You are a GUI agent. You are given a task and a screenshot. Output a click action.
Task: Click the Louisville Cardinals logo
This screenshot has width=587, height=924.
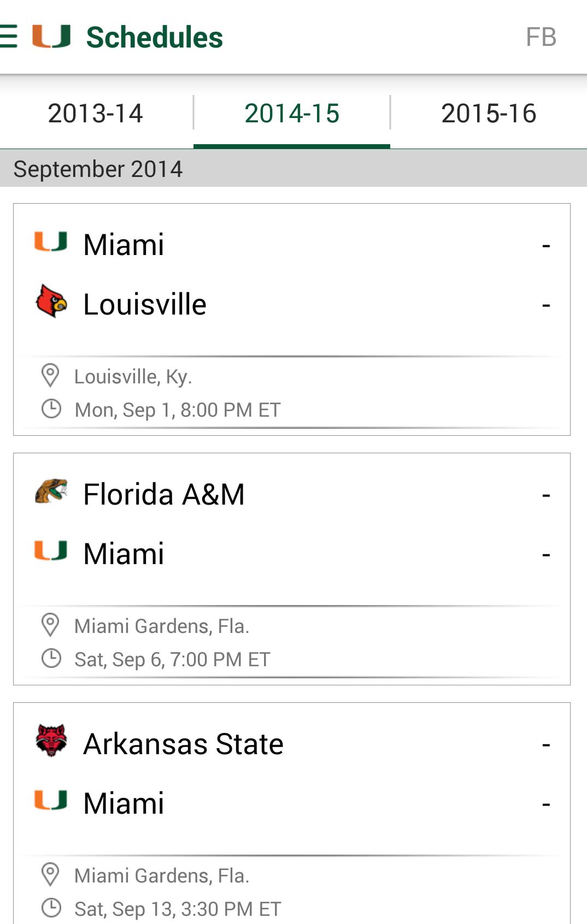(51, 301)
